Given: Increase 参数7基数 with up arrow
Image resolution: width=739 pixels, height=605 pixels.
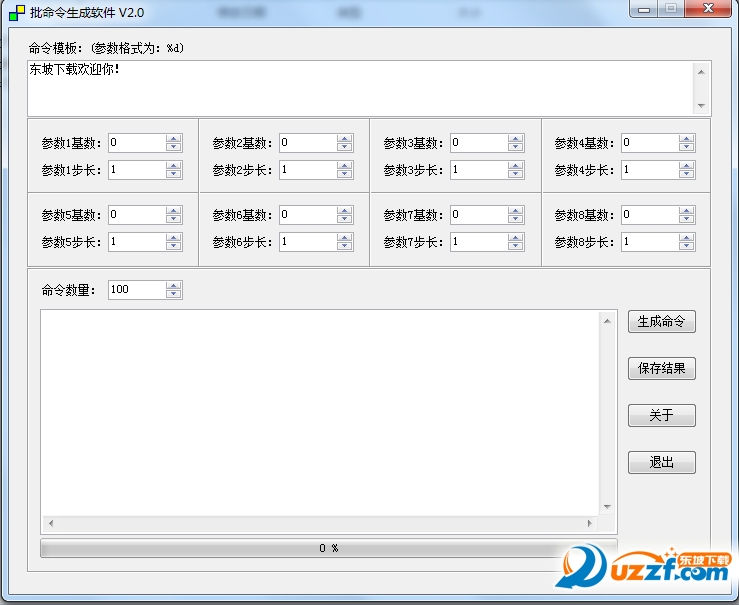Looking at the screenshot, I should [x=516, y=211].
